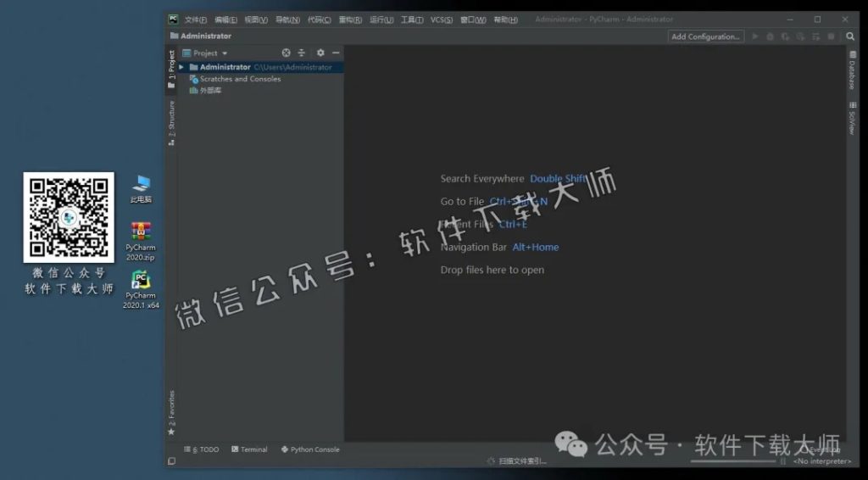This screenshot has height=480, width=868.
Task: Open Project panel gear options
Action: click(320, 53)
